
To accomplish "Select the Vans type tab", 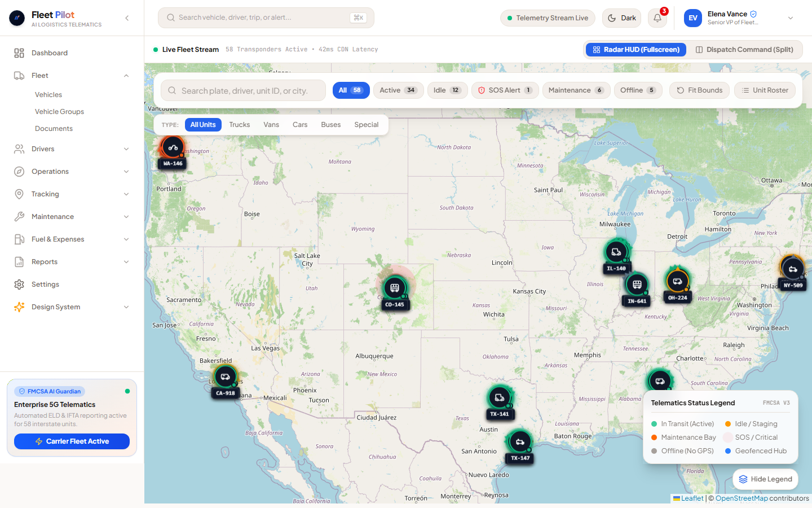I will click(x=271, y=125).
